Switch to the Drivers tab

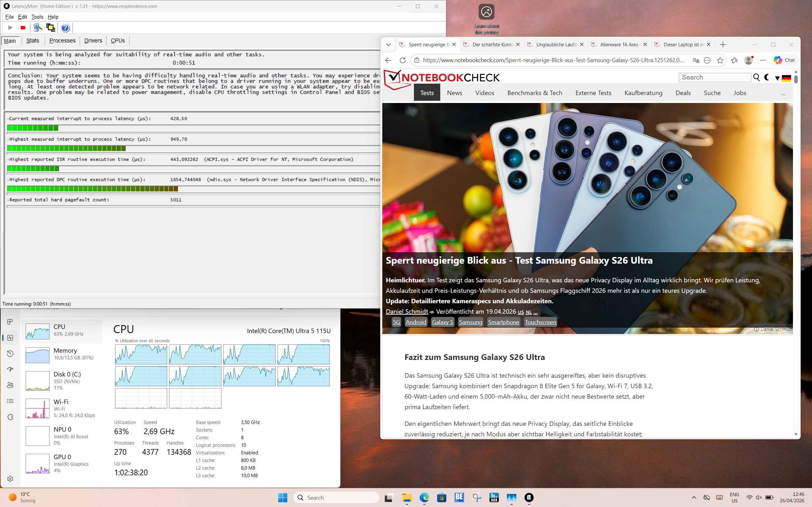pyautogui.click(x=93, y=41)
